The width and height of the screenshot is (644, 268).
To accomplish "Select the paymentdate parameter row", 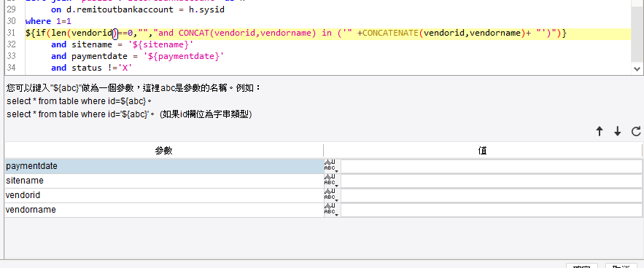I will point(164,166).
